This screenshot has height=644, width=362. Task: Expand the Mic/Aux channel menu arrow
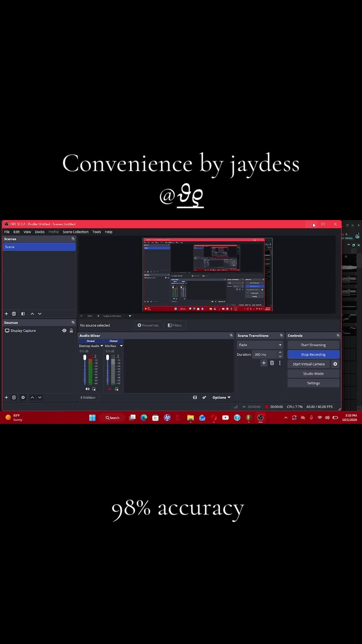(x=121, y=346)
